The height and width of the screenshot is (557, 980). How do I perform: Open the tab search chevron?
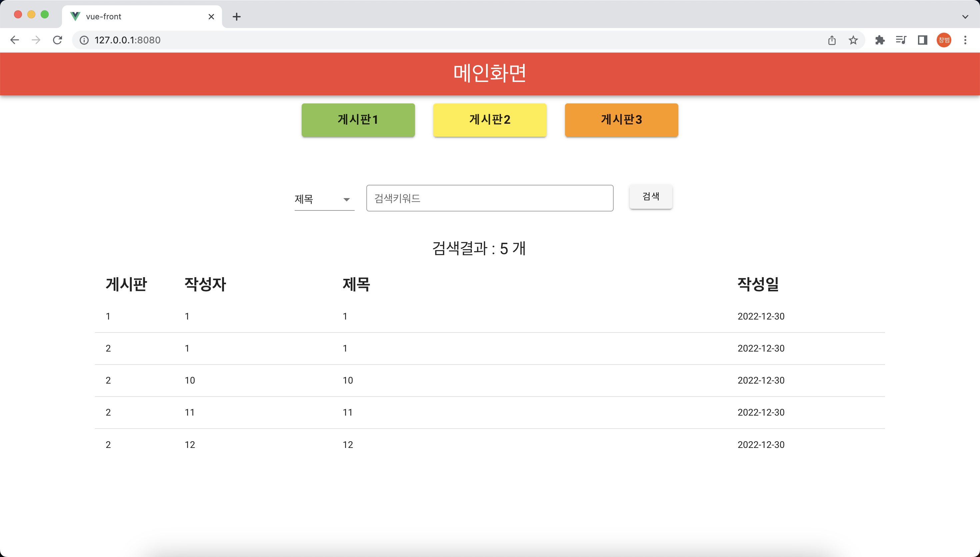[x=965, y=16]
